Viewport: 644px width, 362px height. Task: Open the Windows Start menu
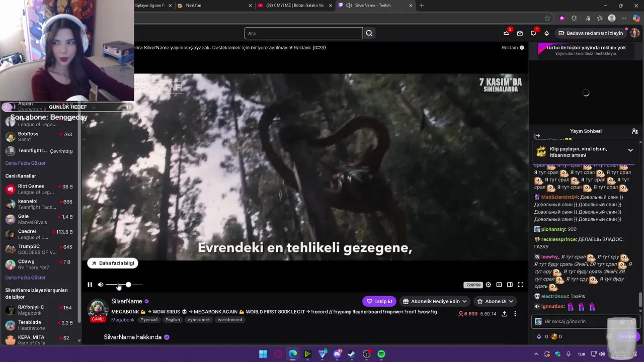pos(263,354)
